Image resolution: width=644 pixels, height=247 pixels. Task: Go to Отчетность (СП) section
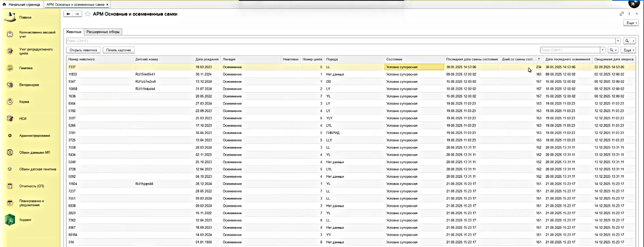click(31, 186)
